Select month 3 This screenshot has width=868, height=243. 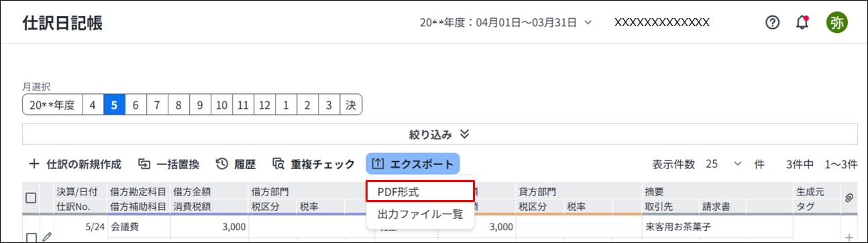pyautogui.click(x=329, y=105)
